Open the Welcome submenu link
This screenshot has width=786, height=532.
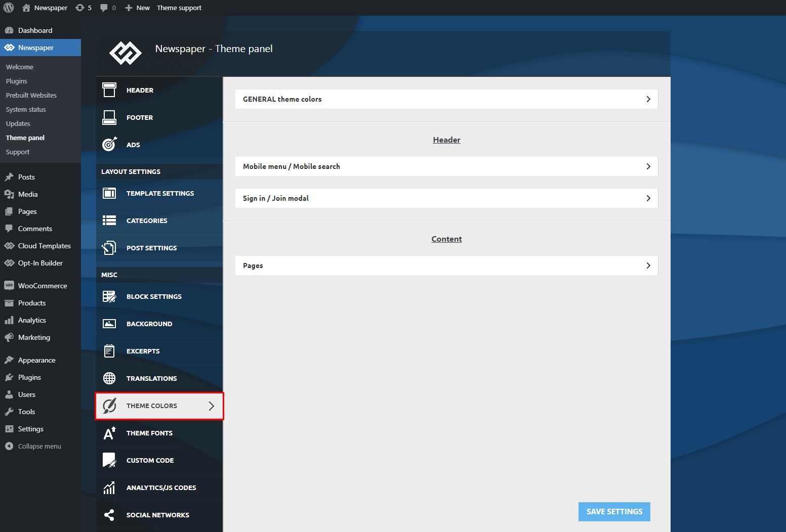pyautogui.click(x=20, y=67)
